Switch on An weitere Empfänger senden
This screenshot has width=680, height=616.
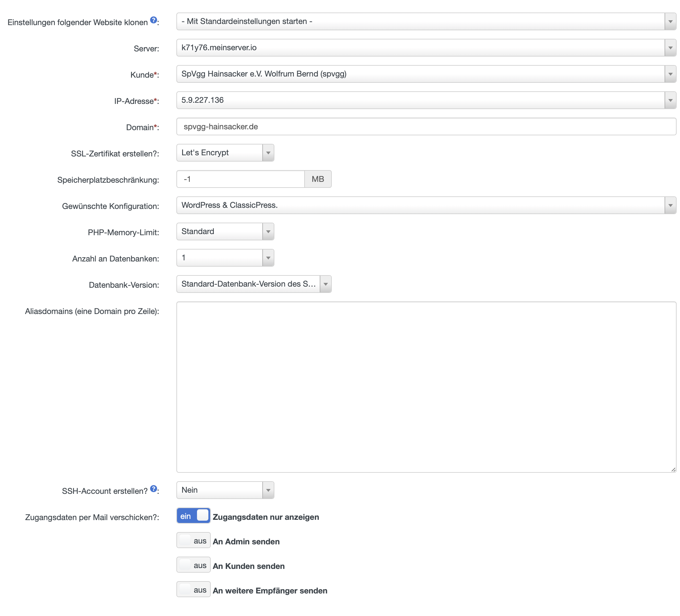[x=193, y=589]
